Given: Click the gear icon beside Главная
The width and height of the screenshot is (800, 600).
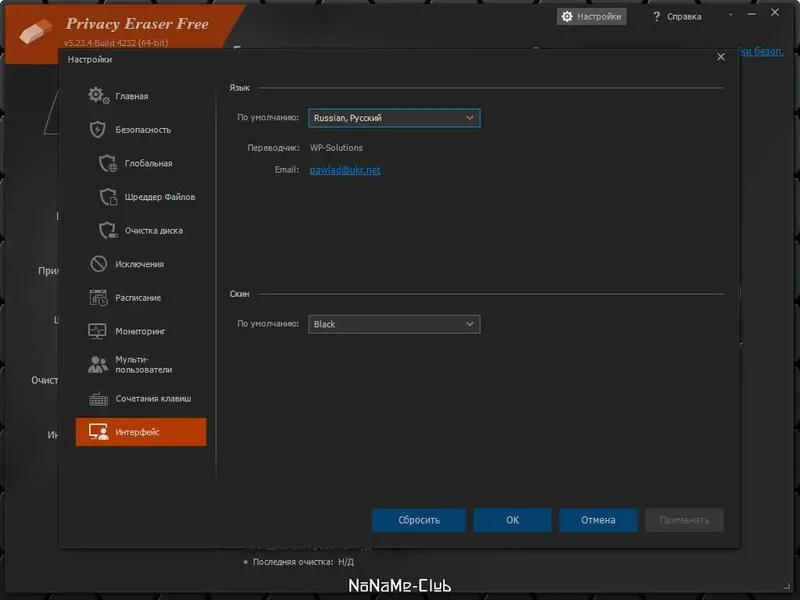Looking at the screenshot, I should [x=98, y=95].
